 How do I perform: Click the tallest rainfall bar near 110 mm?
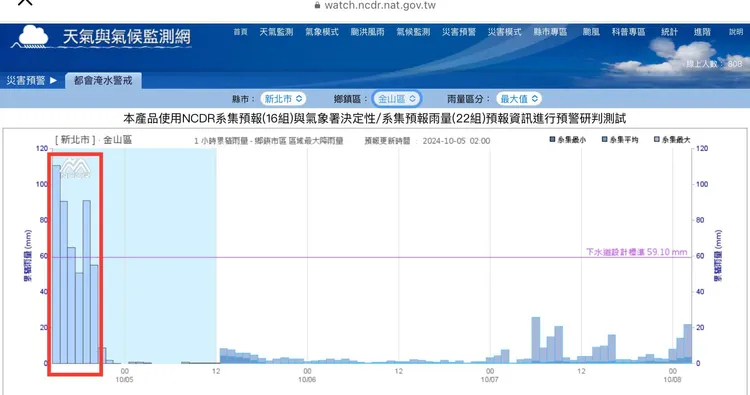[56, 264]
